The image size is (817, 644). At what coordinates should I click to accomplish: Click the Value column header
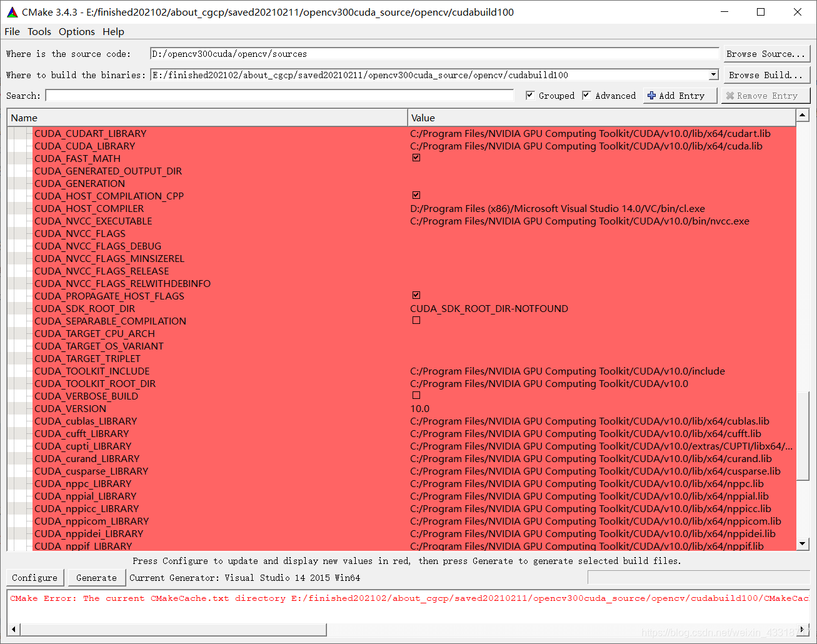(601, 118)
